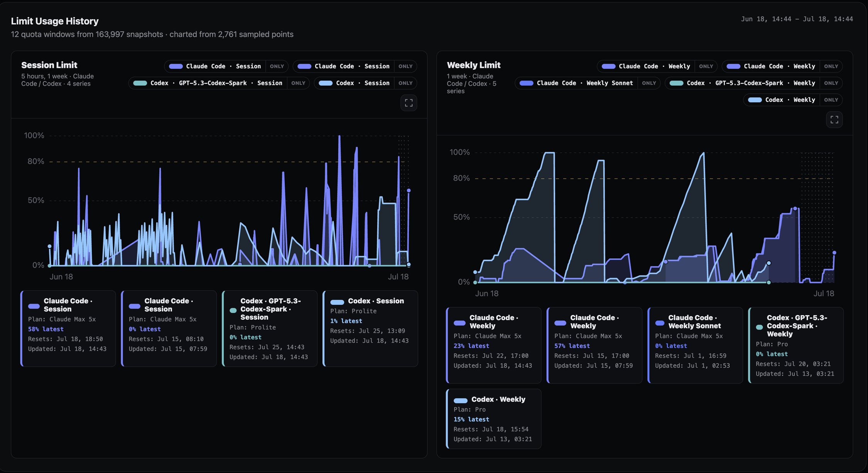868x473 pixels.
Task: Click the "1 week · Claude Code / Codex" Weekly description
Action: point(471,84)
